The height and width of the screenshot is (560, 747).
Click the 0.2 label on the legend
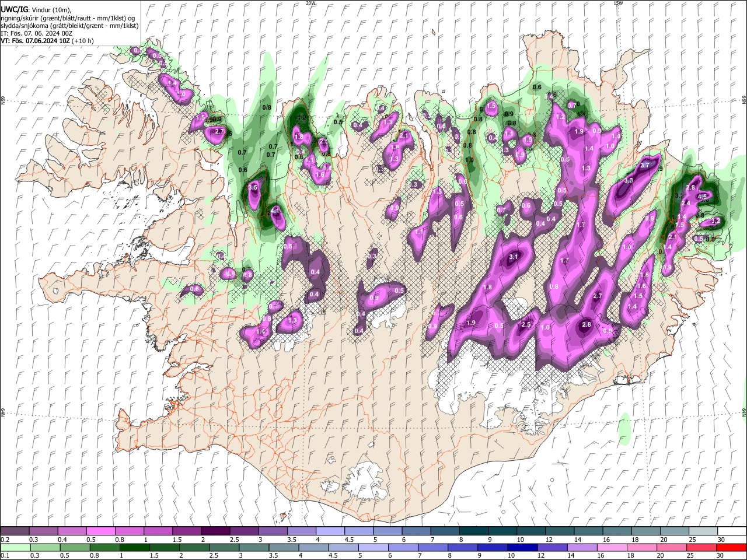pos(5,540)
